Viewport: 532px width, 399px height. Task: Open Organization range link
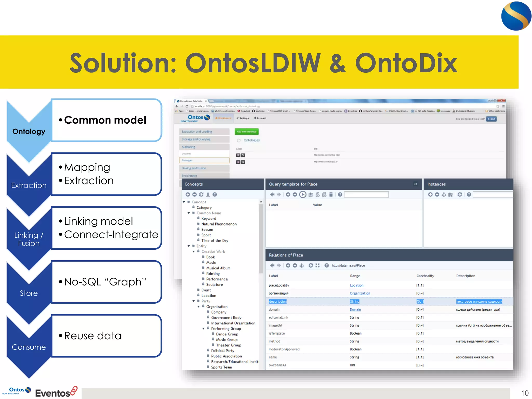(x=360, y=293)
